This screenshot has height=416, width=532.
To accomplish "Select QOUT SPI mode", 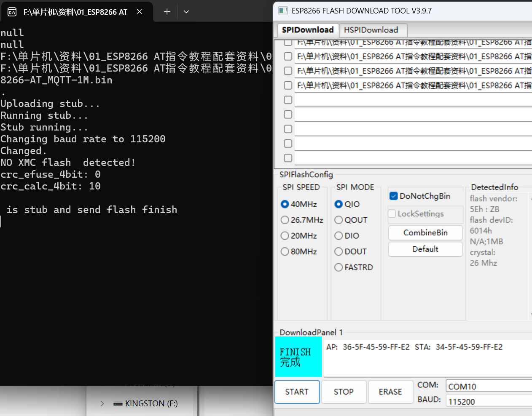I will point(339,220).
